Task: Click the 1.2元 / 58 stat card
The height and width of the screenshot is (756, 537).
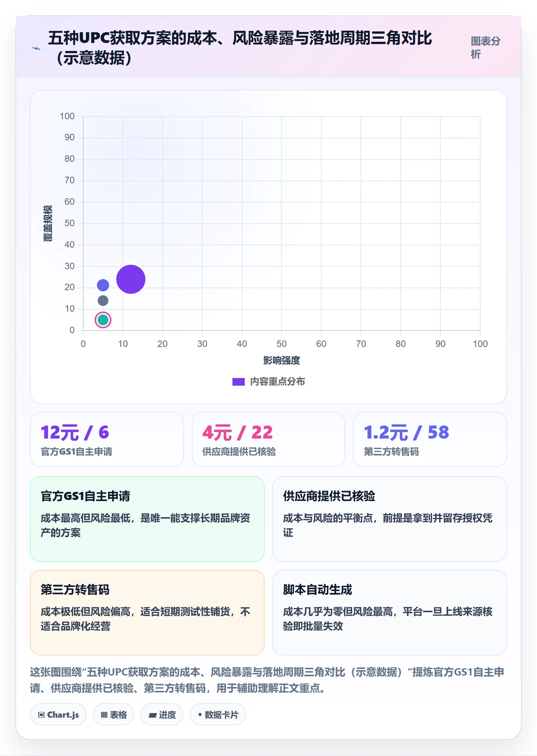Action: [x=430, y=439]
